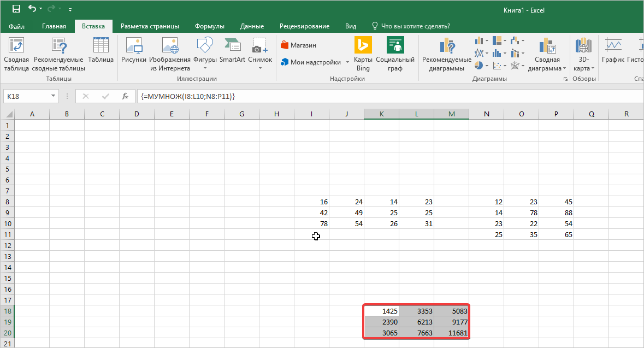Switch to the Формулы tab
Viewport: 644px width, 348px height.
point(210,26)
